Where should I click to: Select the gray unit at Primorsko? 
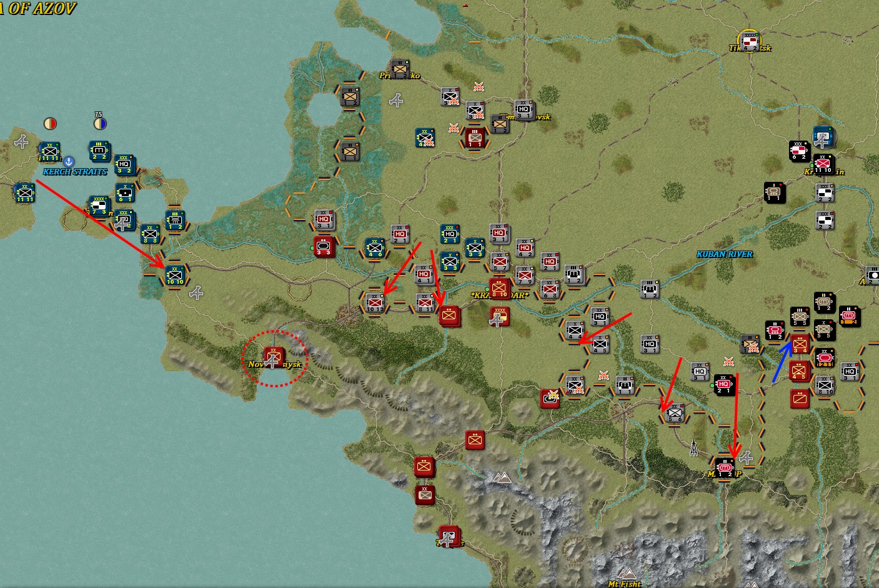click(399, 68)
